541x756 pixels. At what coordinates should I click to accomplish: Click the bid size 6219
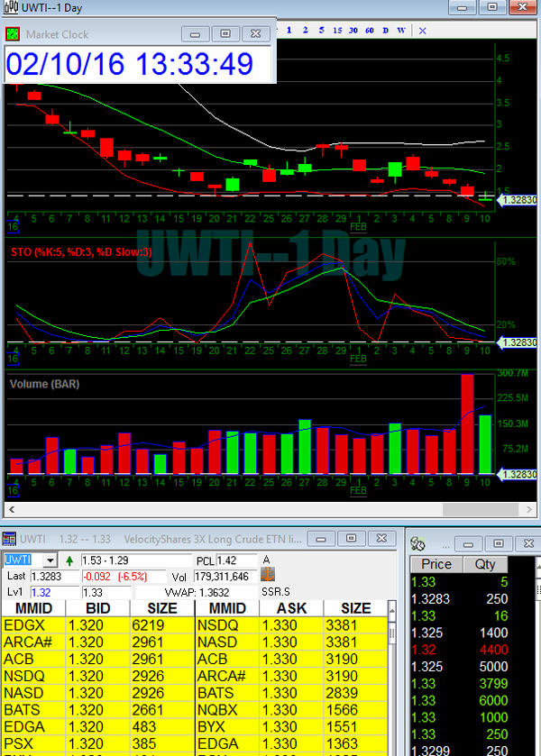point(149,625)
